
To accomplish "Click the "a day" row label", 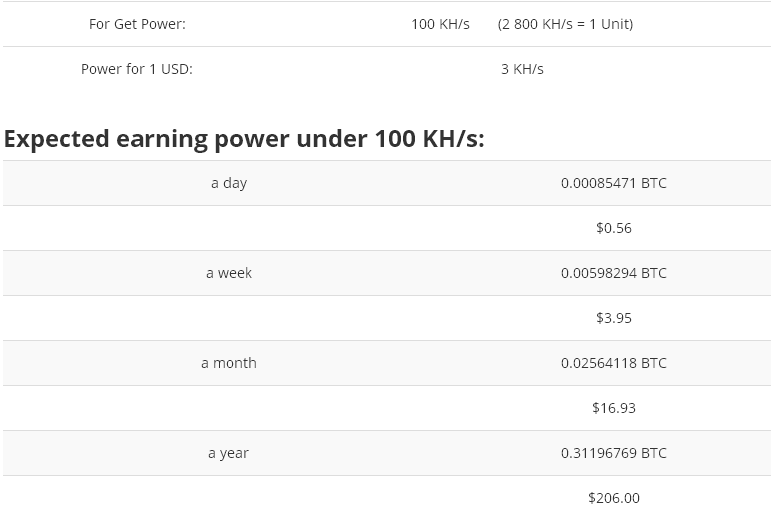I will [x=229, y=183].
